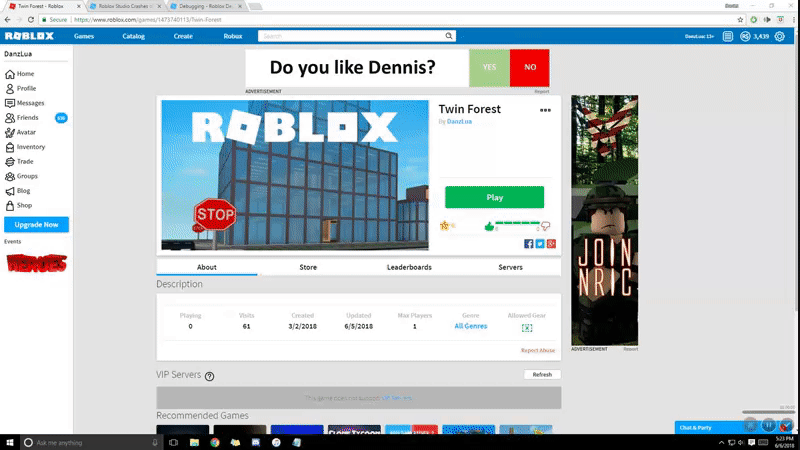800x450 pixels.
Task: Favorite the game with the star icon
Action: coord(444,226)
